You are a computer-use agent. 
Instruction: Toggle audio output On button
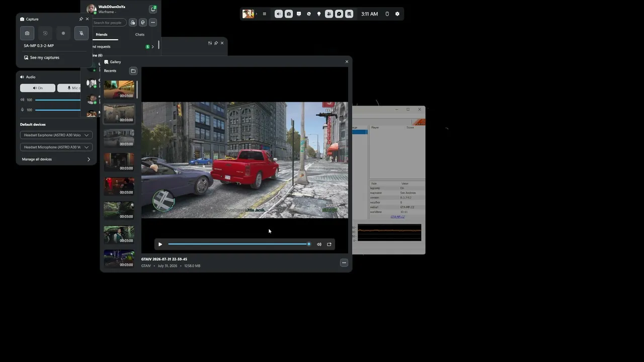pos(38,88)
